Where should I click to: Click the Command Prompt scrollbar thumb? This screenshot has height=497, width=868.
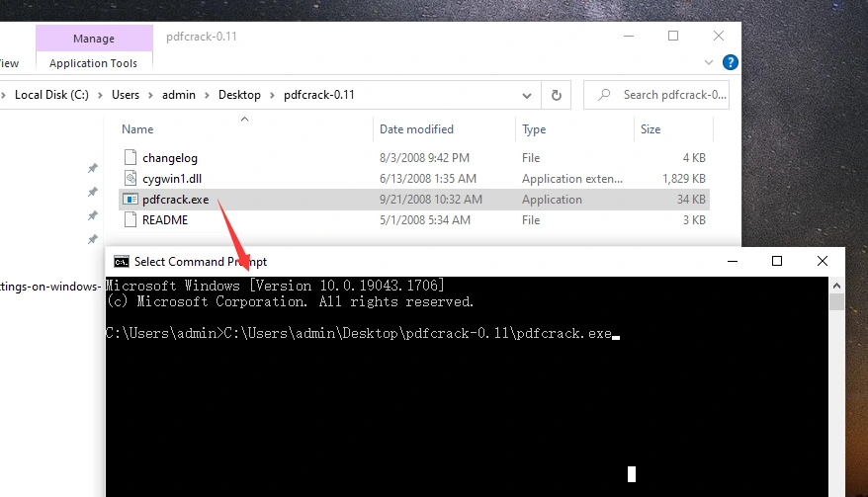pos(836,302)
